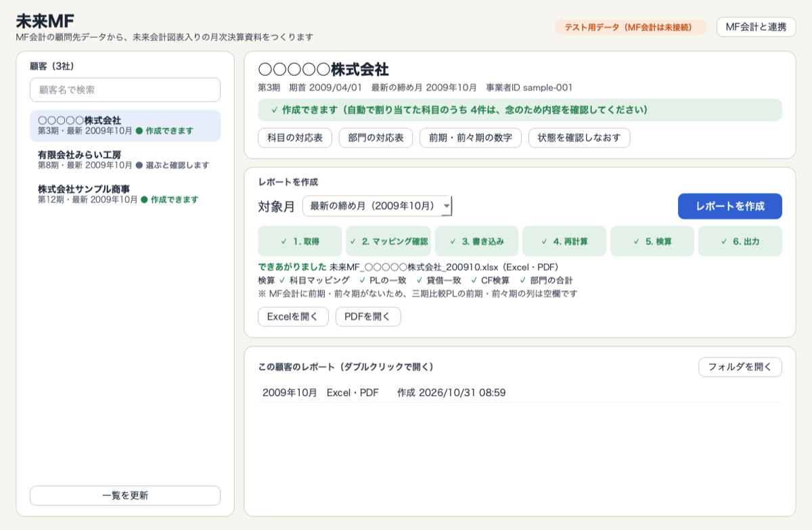Open 前期・前々期の数字

[x=470, y=137]
